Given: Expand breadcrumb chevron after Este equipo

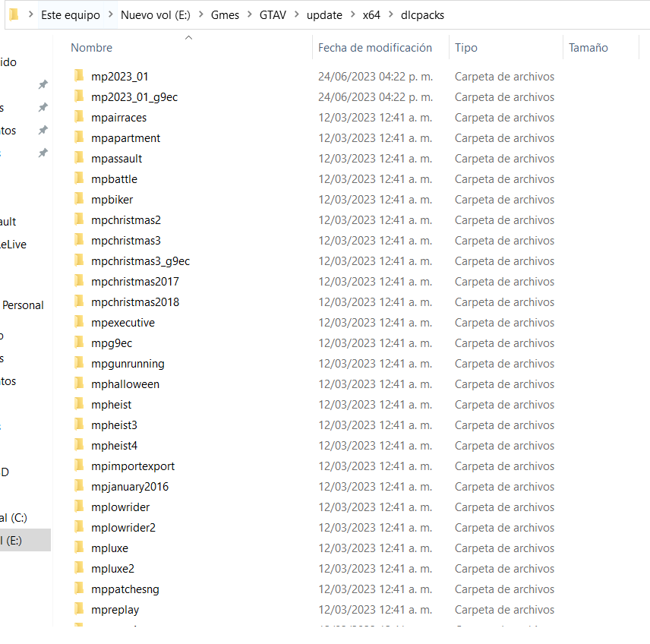Looking at the screenshot, I should click(x=111, y=14).
